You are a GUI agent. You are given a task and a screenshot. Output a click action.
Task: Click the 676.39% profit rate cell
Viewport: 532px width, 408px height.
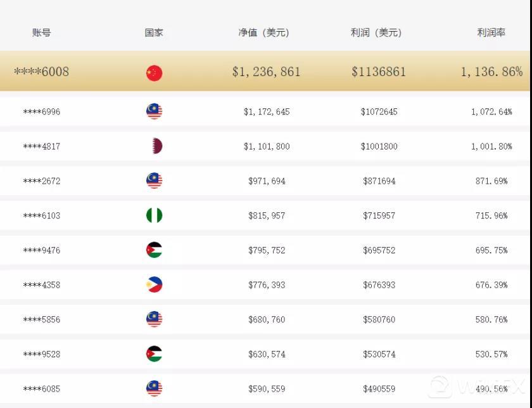[491, 284]
